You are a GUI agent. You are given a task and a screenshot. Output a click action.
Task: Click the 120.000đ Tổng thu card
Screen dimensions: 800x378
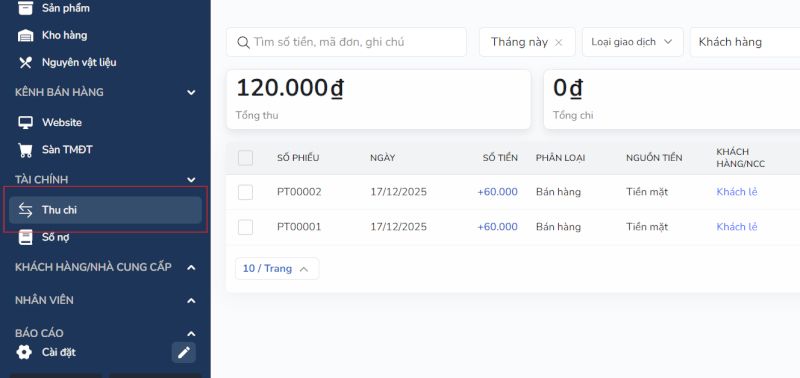(379, 99)
